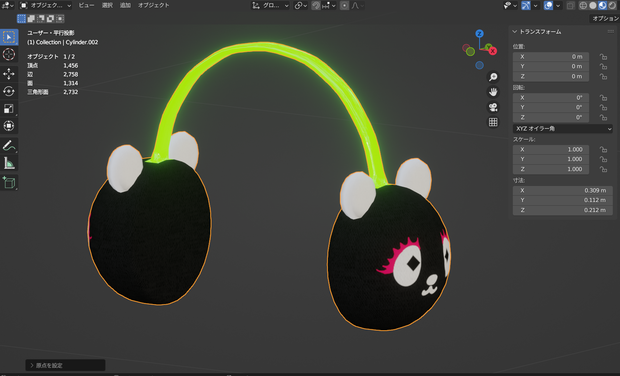Select the Select Box tool
Screen dimensions: 620x376
pos(9,37)
